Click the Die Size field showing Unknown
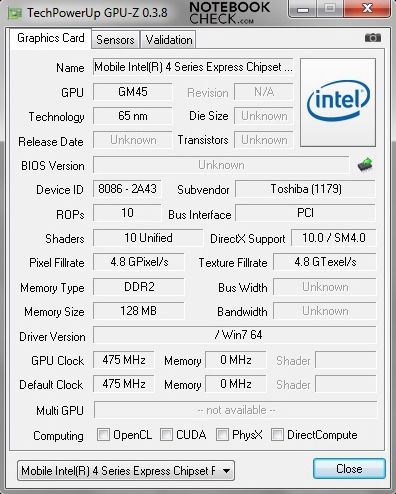This screenshot has height=494, width=396. 264,116
